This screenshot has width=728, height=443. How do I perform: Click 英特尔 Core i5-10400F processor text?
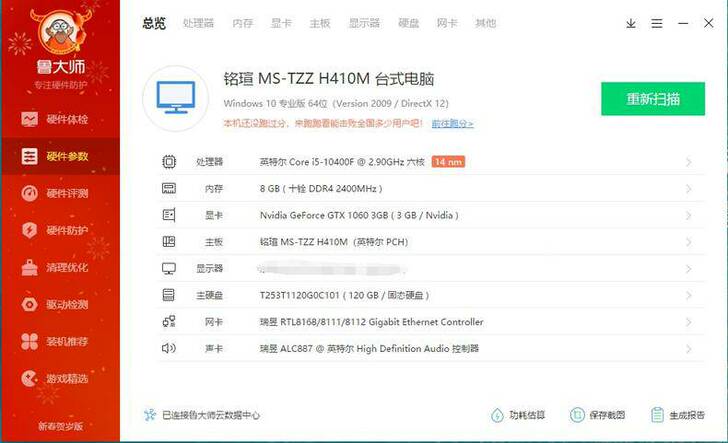(x=342, y=162)
